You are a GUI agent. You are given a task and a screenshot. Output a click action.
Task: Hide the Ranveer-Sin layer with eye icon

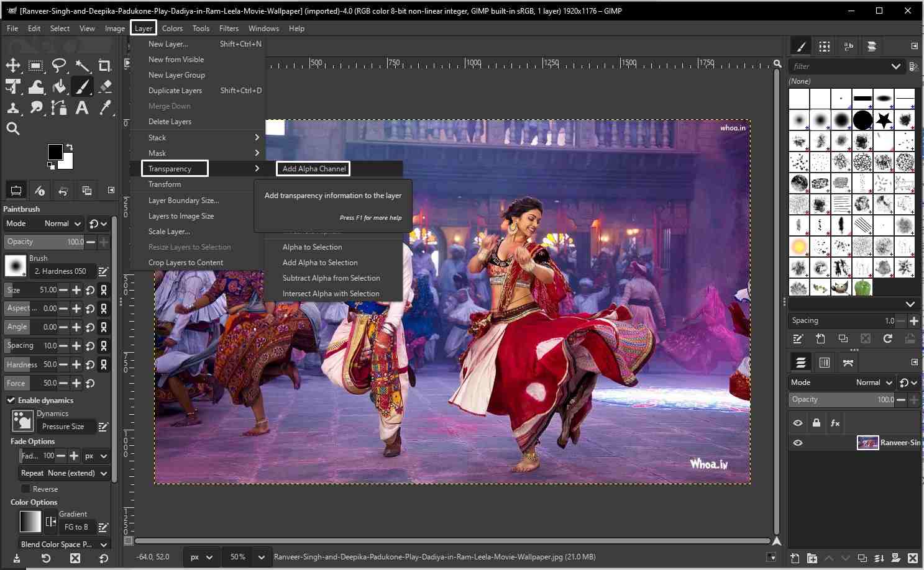[x=798, y=443]
